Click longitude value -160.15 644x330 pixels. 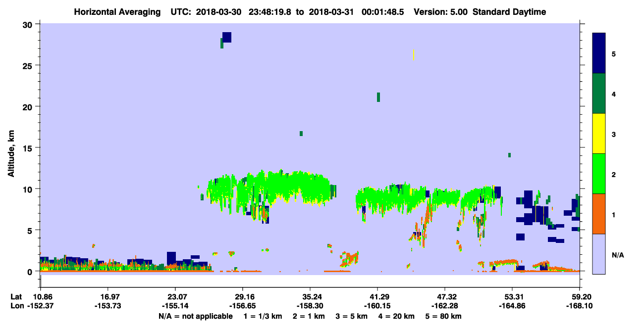click(377, 306)
